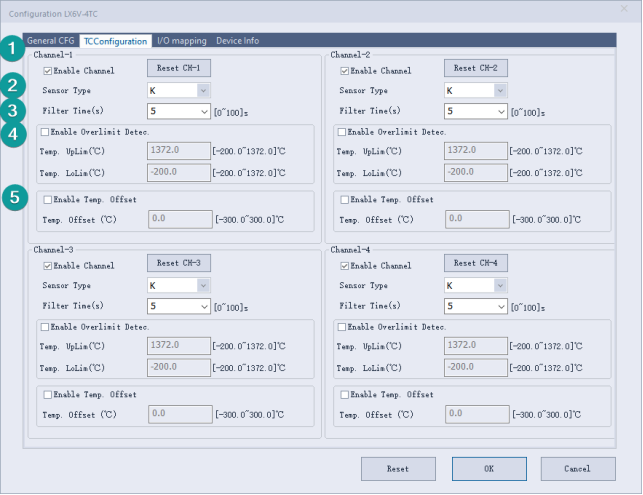Click Channel-3 Temp. Offset field
Viewport: 643px width, 495px height.
click(180, 414)
